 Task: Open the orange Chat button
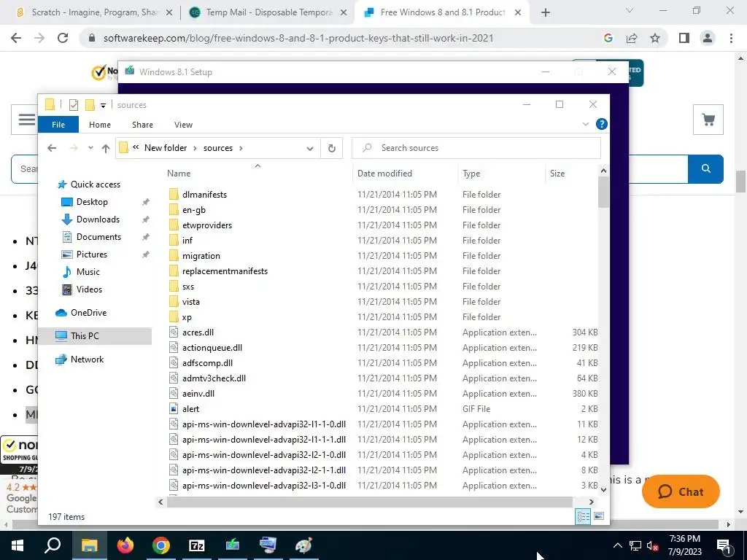681,491
